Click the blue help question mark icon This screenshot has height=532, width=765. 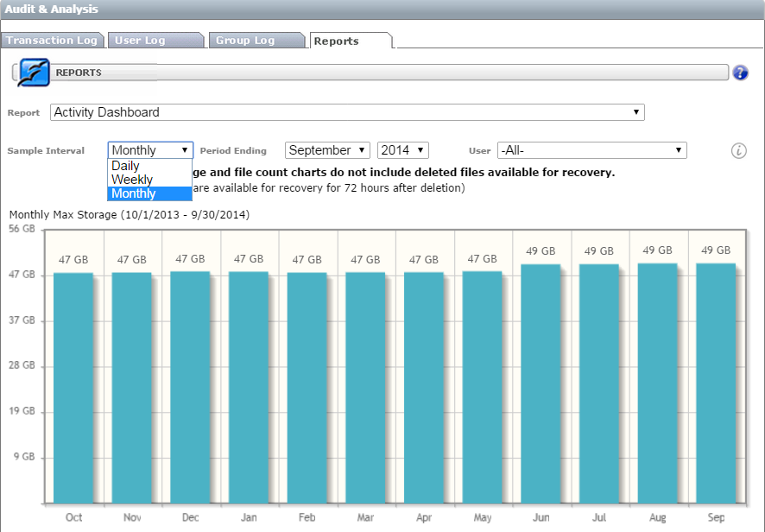coord(740,73)
